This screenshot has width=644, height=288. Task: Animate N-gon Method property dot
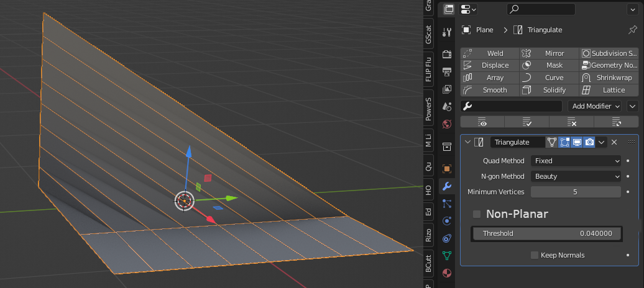pyautogui.click(x=628, y=176)
